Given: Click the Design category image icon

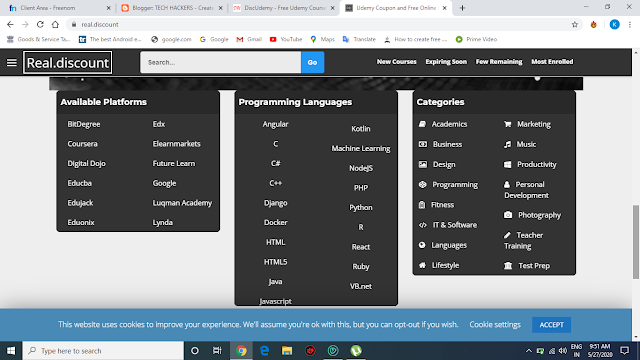Looking at the screenshot, I should 423,164.
